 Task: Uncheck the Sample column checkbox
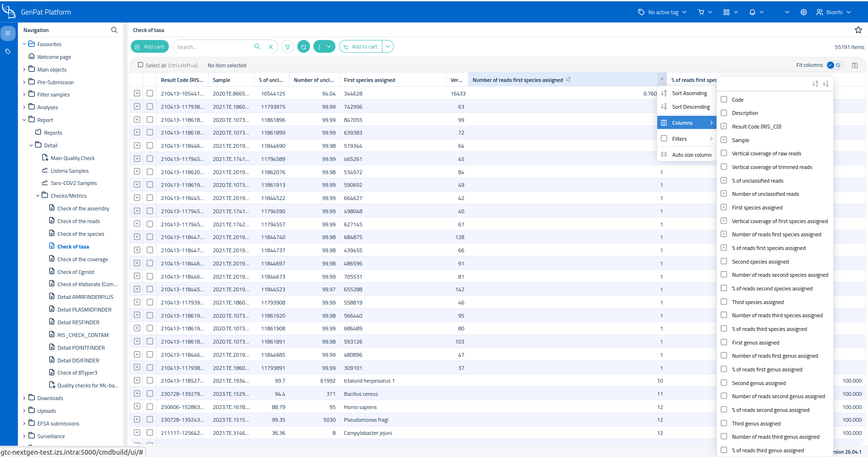click(x=724, y=140)
